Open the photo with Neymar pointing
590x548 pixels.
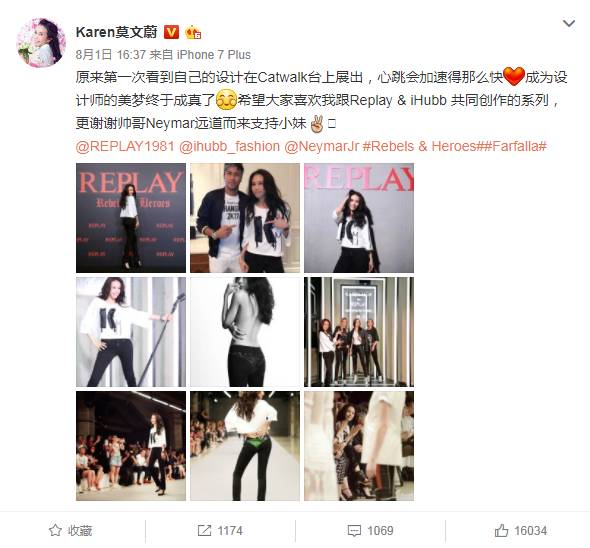[245, 218]
